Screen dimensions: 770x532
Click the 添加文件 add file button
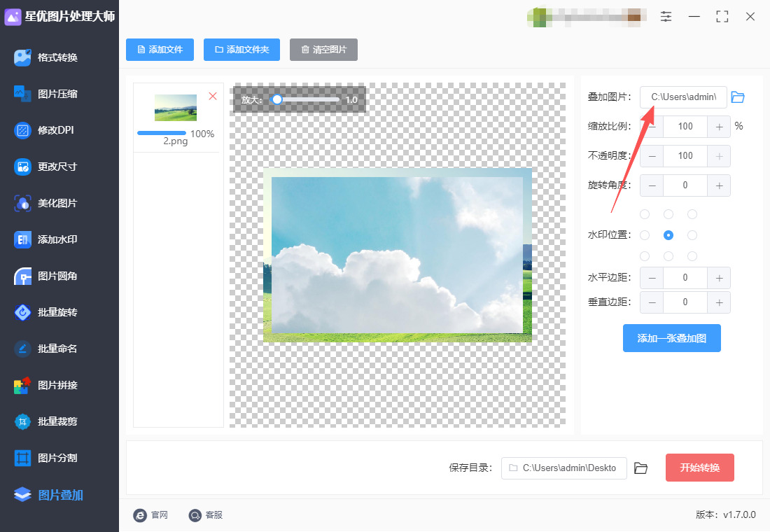(x=160, y=50)
